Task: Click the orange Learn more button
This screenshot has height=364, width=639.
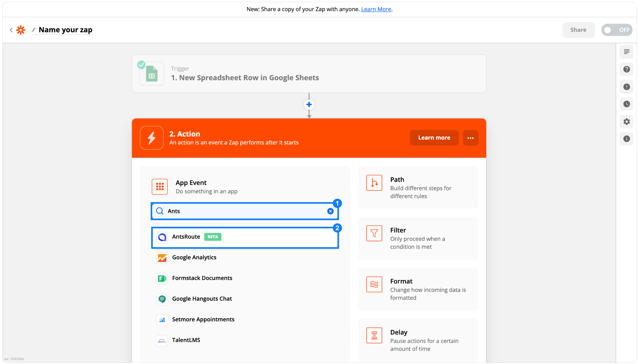Action: coord(434,138)
